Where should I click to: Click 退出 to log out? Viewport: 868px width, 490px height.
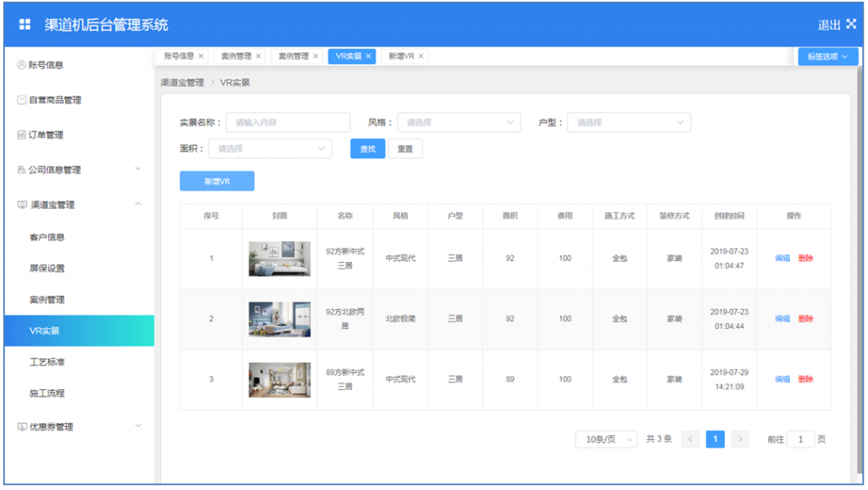(829, 25)
